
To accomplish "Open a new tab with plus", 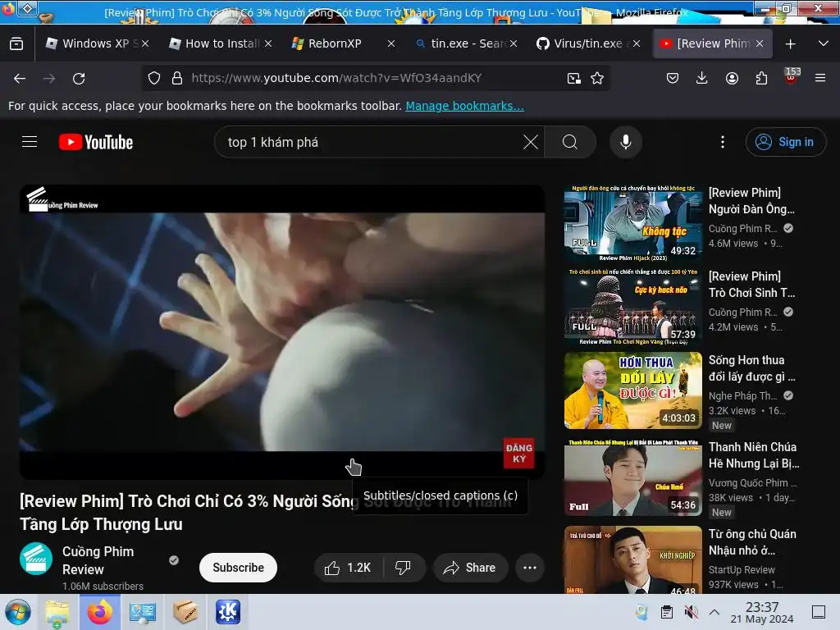I will click(x=790, y=44).
